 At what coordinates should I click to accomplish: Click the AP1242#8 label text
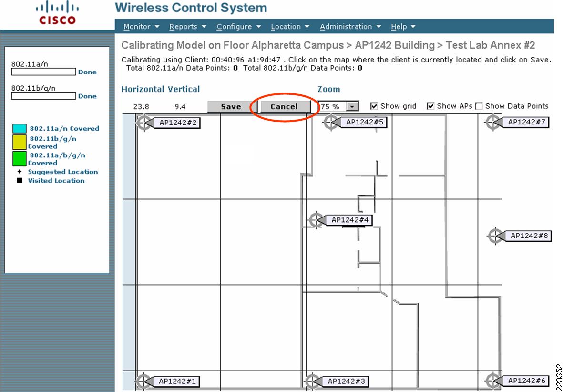pos(529,236)
